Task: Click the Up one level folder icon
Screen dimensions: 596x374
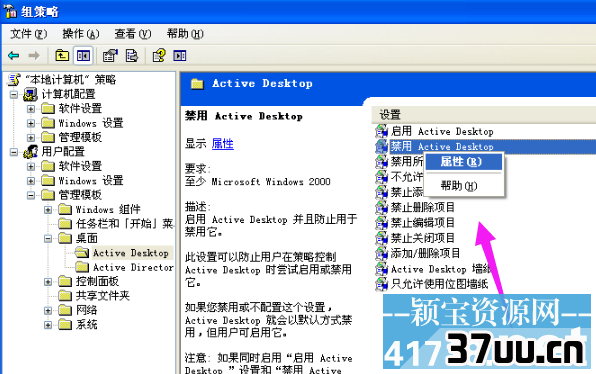Action: coord(62,56)
